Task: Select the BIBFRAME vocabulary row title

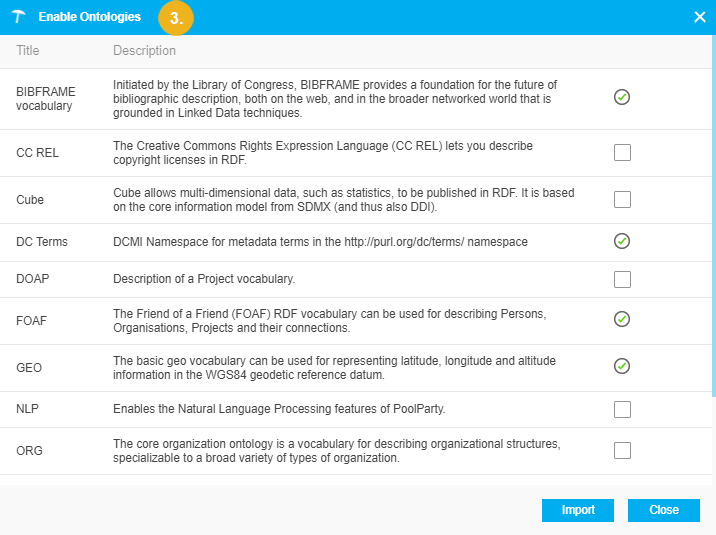Action: point(46,97)
